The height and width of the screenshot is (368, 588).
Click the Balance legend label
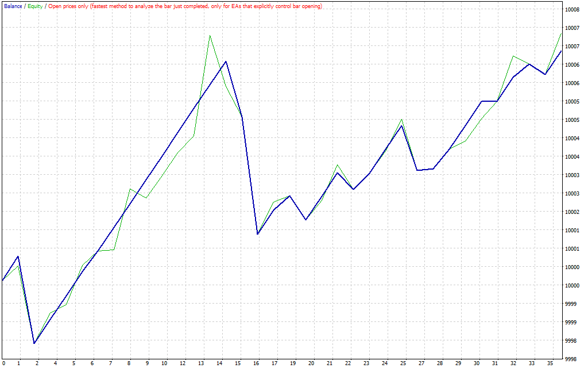(x=13, y=6)
